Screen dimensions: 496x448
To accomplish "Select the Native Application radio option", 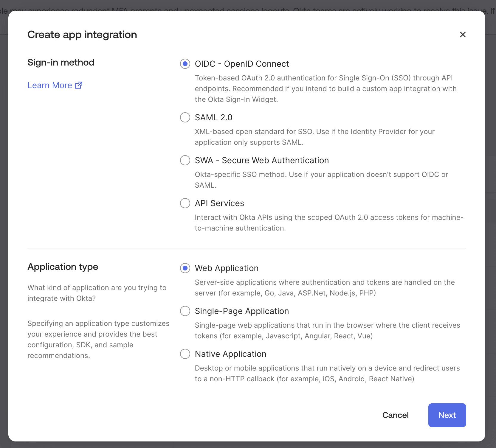I will point(185,354).
